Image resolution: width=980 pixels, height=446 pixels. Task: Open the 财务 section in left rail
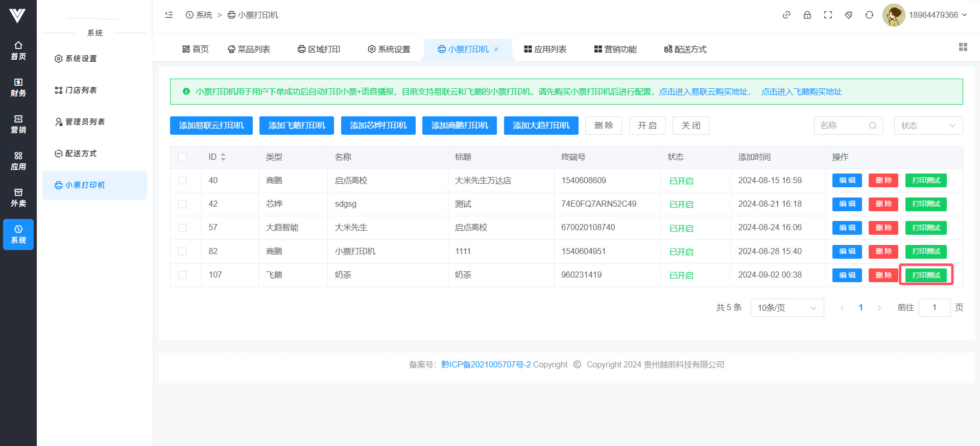(x=18, y=87)
